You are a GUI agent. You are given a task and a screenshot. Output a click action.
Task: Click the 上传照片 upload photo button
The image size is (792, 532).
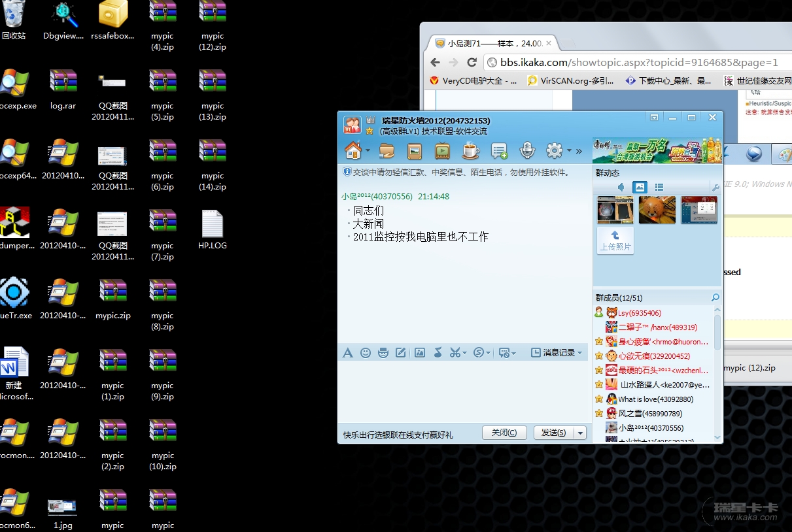615,241
